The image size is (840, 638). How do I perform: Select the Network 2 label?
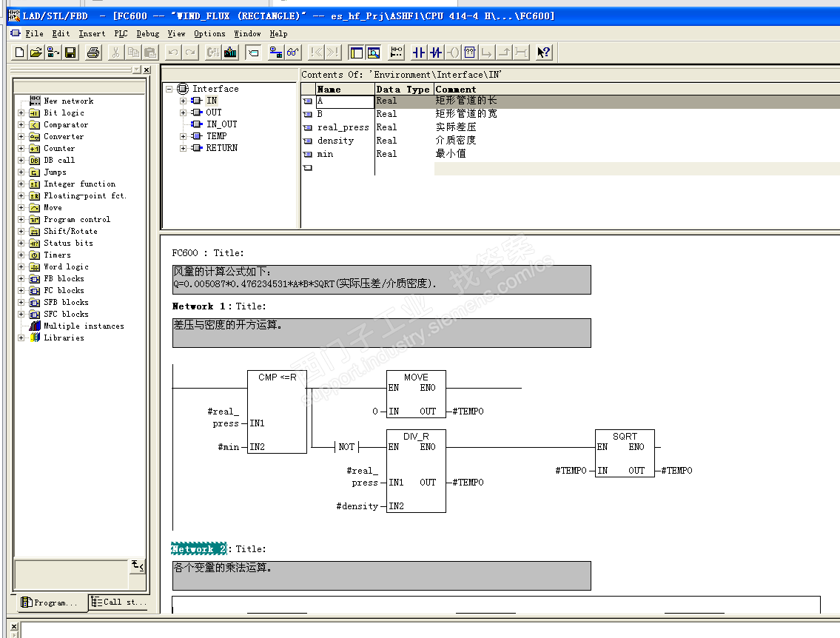click(198, 549)
